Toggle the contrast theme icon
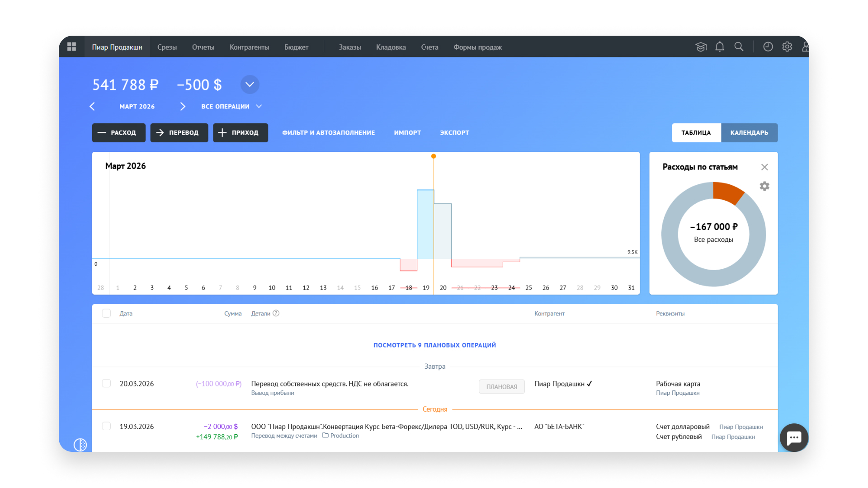 [x=80, y=445]
